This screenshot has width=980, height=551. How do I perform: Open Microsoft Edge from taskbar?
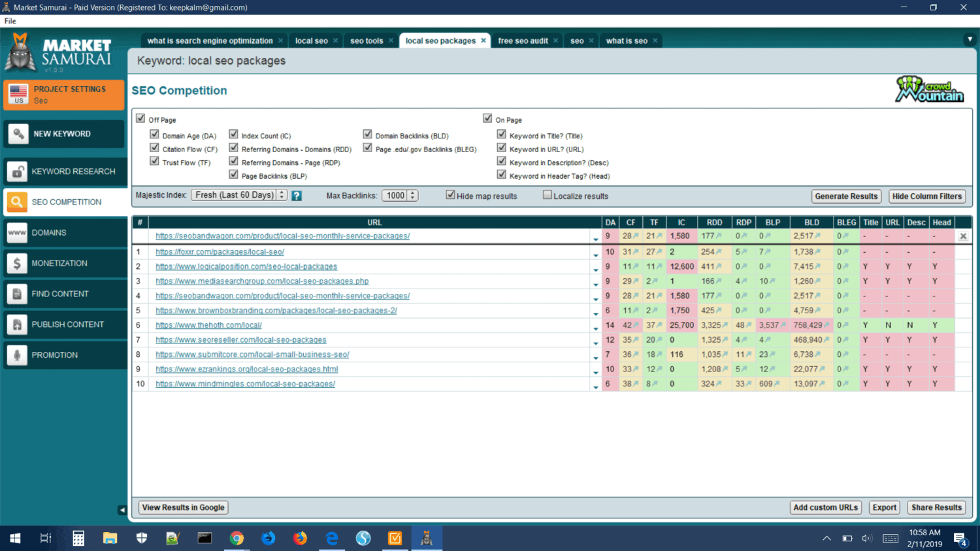click(332, 538)
